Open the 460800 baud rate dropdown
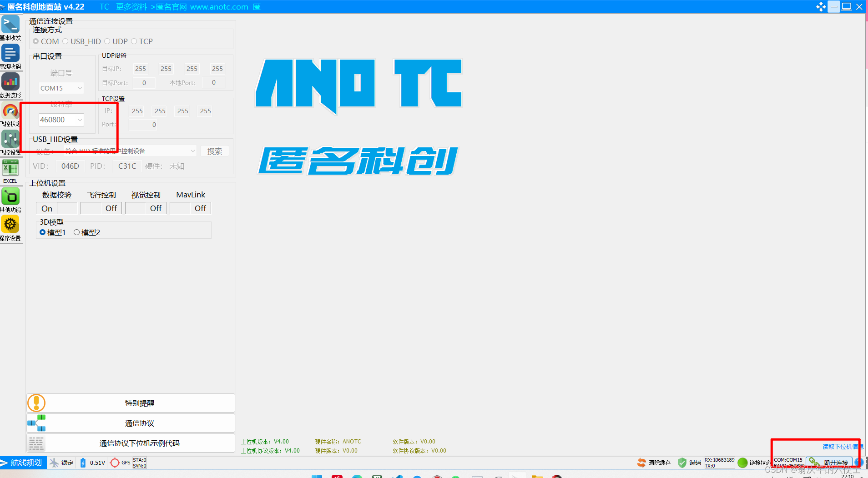The width and height of the screenshot is (868, 478). pyautogui.click(x=61, y=120)
